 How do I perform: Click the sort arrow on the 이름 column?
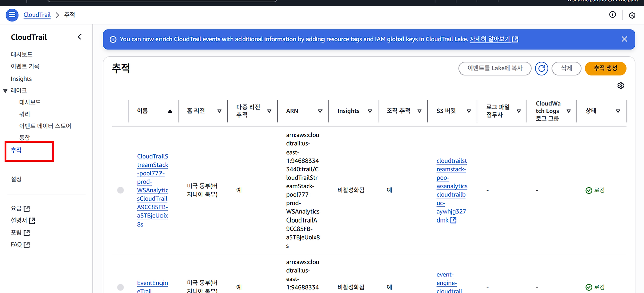click(170, 111)
